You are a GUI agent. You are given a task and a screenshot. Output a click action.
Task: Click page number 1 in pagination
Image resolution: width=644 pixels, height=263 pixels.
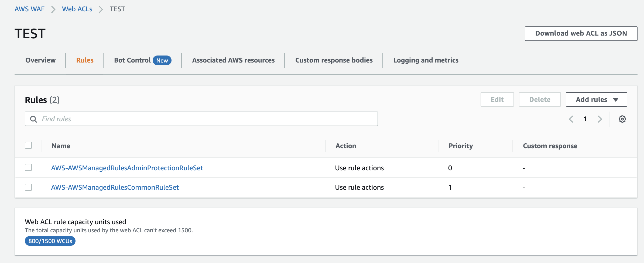(x=585, y=119)
